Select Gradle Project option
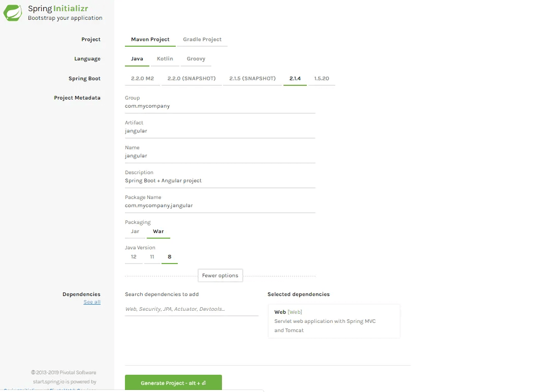Viewport: 543px width, 392px height. pyautogui.click(x=202, y=40)
